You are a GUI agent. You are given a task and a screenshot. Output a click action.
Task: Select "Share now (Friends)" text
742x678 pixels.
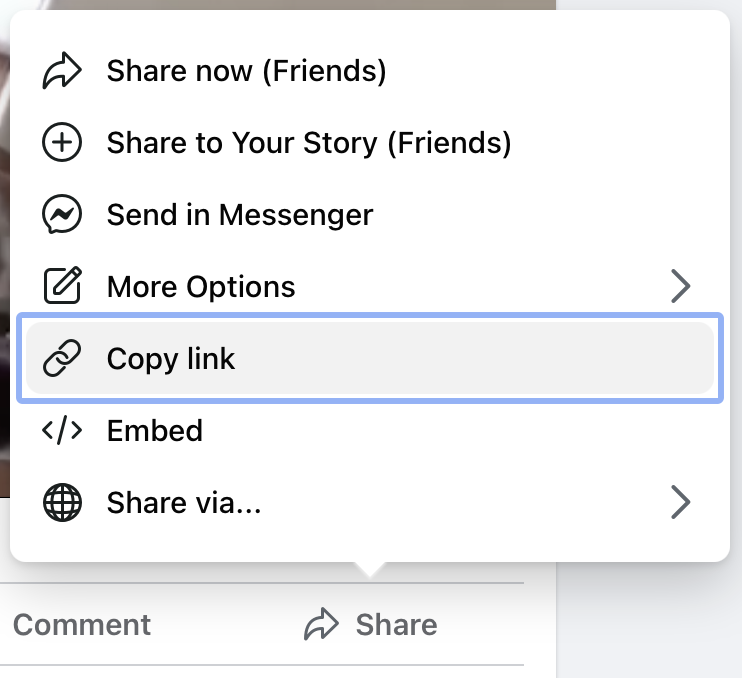tap(247, 71)
